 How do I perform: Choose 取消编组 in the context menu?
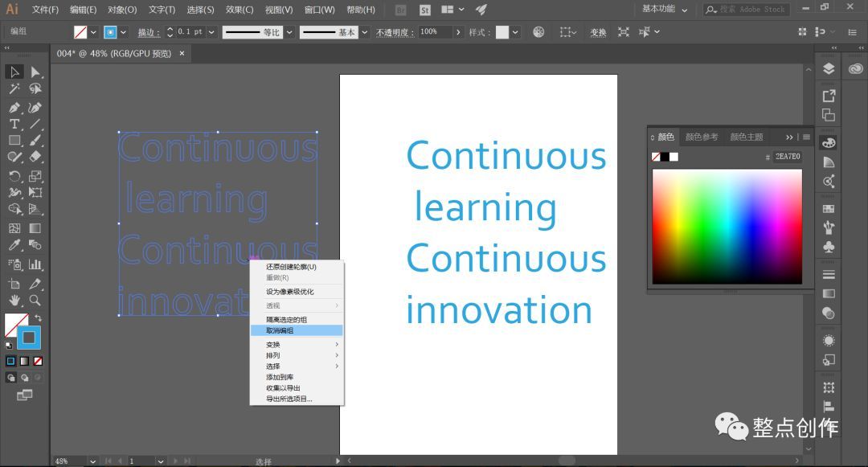pyautogui.click(x=297, y=330)
